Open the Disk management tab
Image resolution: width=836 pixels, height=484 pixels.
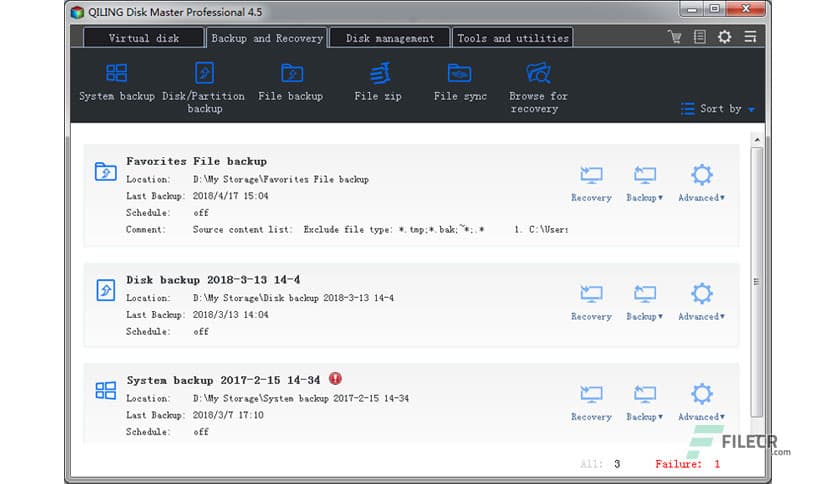(x=390, y=38)
